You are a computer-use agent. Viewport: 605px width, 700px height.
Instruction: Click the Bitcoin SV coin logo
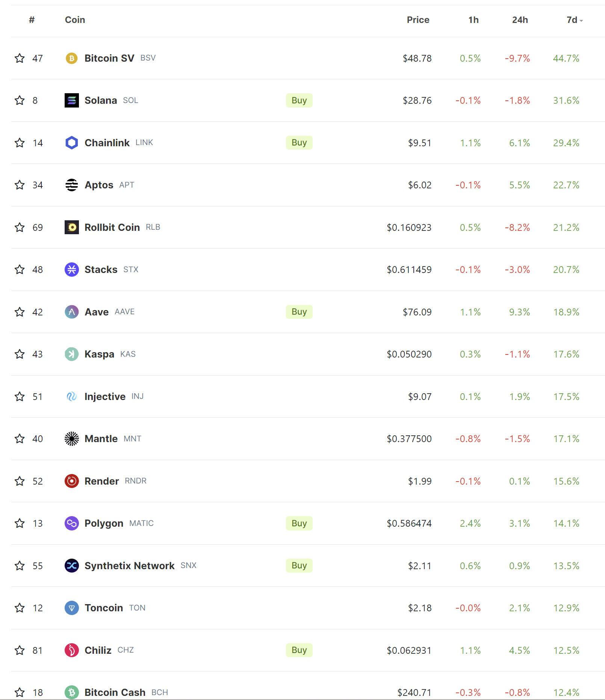point(71,58)
